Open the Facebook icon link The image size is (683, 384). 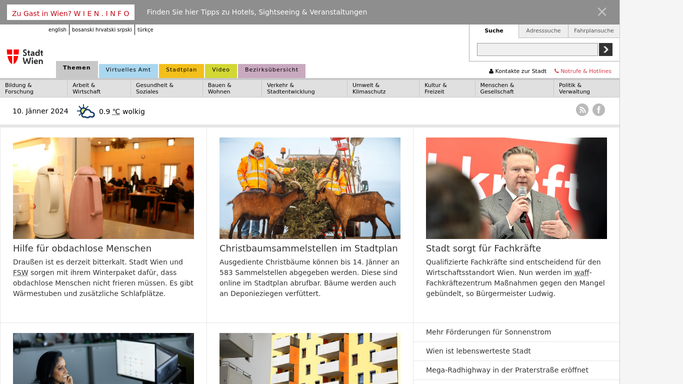coord(598,110)
